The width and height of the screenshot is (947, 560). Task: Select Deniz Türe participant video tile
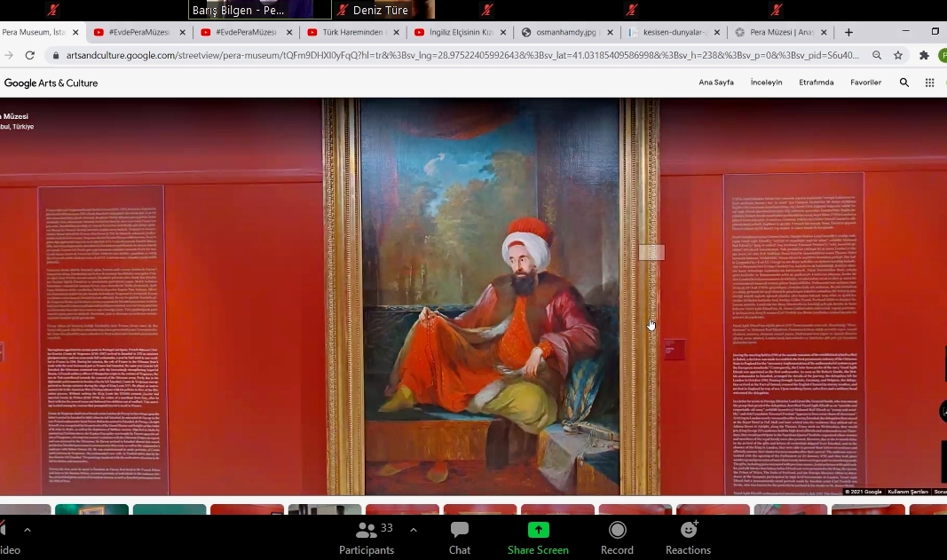(x=384, y=10)
